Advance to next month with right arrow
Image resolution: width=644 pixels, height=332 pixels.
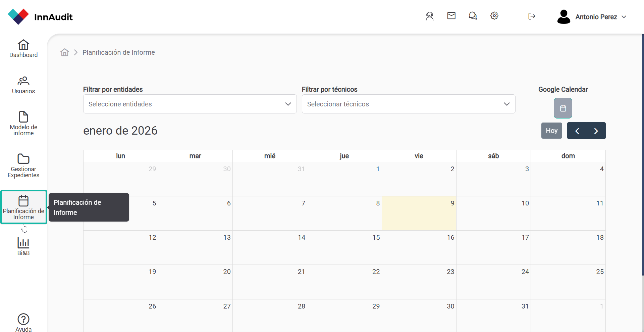[x=596, y=131]
